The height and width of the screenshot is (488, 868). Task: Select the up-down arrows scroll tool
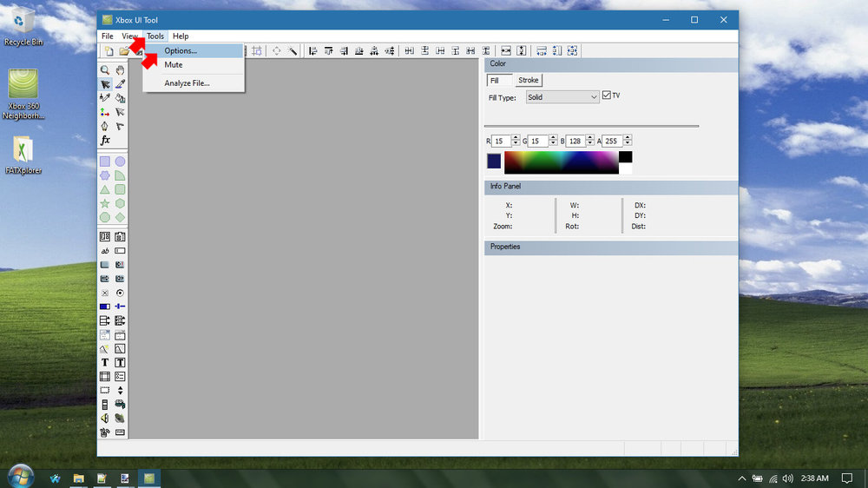point(120,390)
